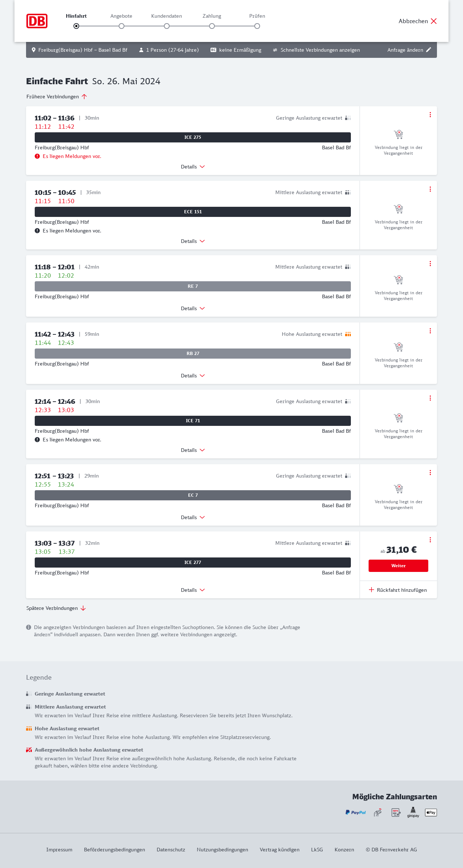Expand Details for ICE 277 connection
Screen dimensions: 463x868
click(193, 590)
